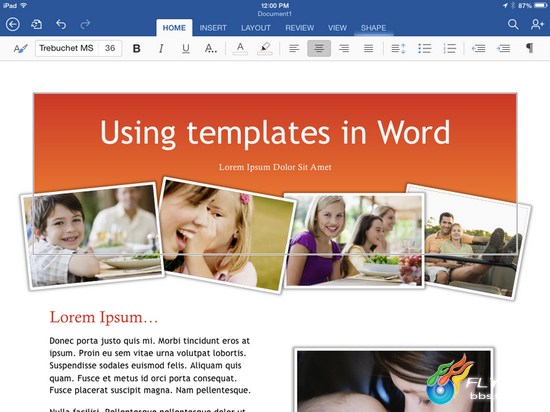
Task: Open more text formatting options
Action: point(210,48)
